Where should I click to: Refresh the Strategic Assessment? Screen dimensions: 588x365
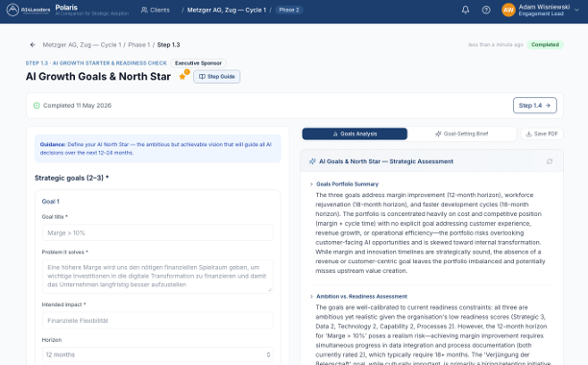[550, 161]
